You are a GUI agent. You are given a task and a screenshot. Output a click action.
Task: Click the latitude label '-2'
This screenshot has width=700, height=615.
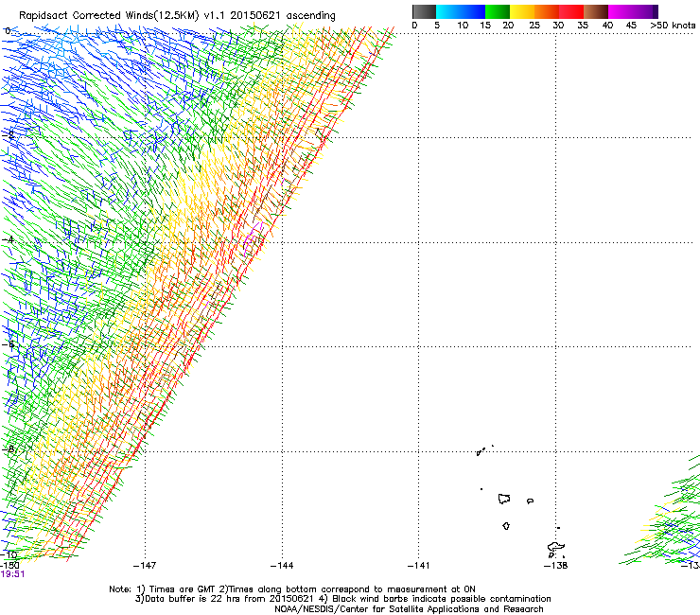8,135
